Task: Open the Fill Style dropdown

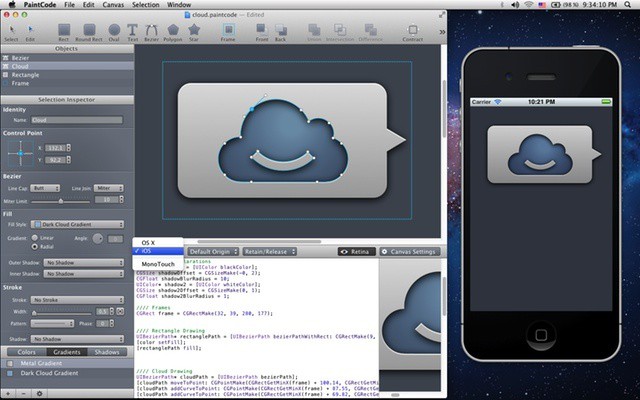Action: coord(78,224)
